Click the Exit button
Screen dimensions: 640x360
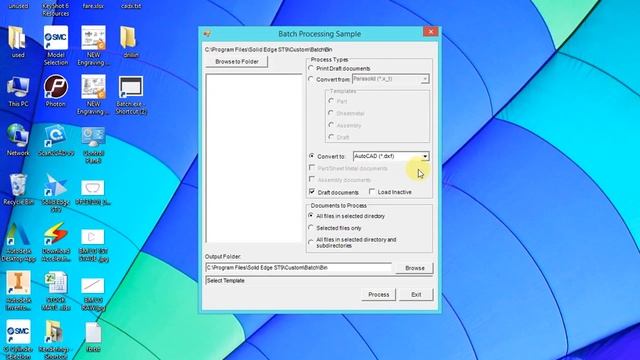point(416,294)
